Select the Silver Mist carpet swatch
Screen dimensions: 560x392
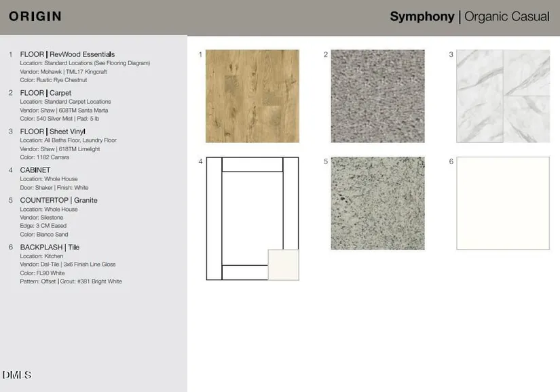coord(377,96)
